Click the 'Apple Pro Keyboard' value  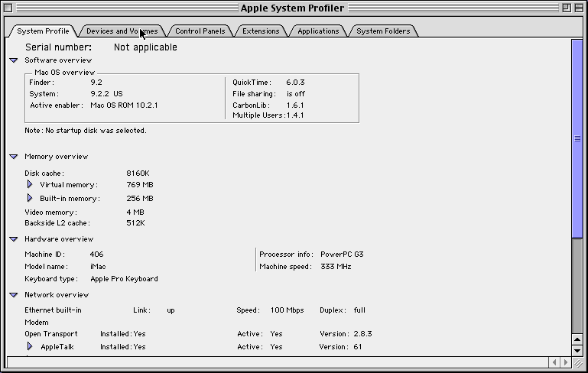[124, 279]
